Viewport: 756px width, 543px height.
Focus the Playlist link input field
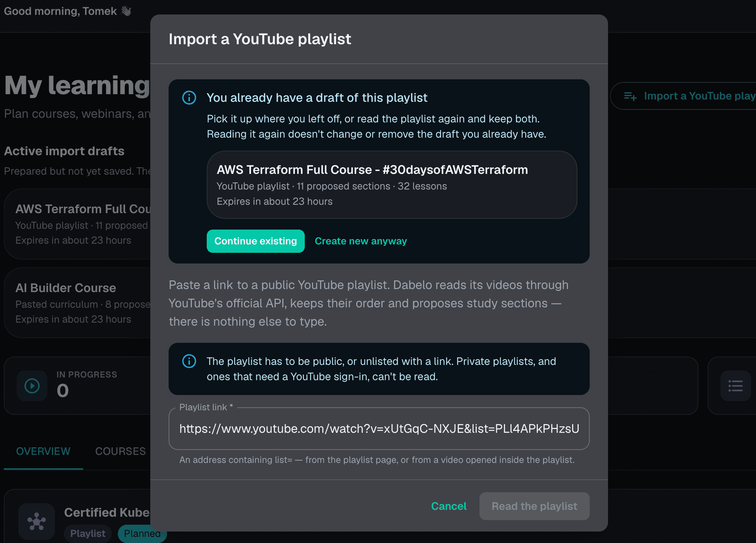click(x=379, y=429)
